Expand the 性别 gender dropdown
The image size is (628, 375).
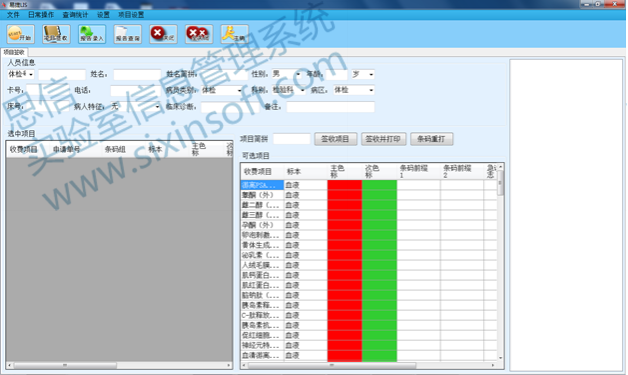298,75
